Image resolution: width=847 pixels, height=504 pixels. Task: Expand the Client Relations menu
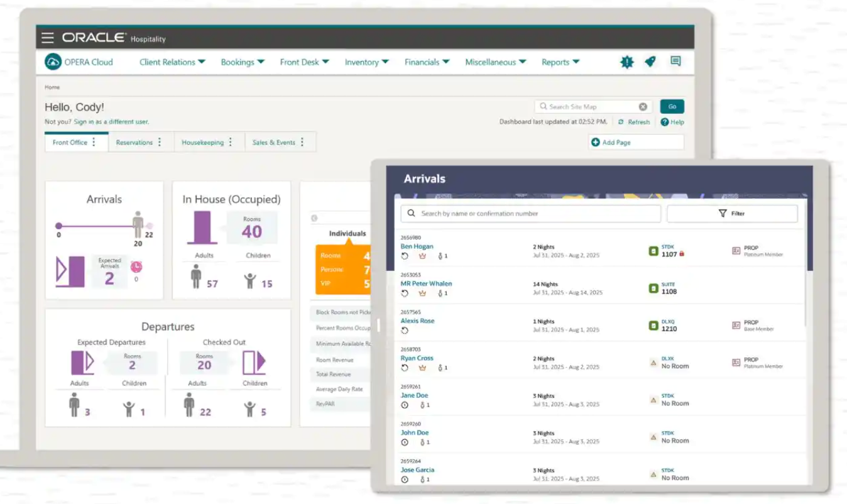(x=172, y=62)
